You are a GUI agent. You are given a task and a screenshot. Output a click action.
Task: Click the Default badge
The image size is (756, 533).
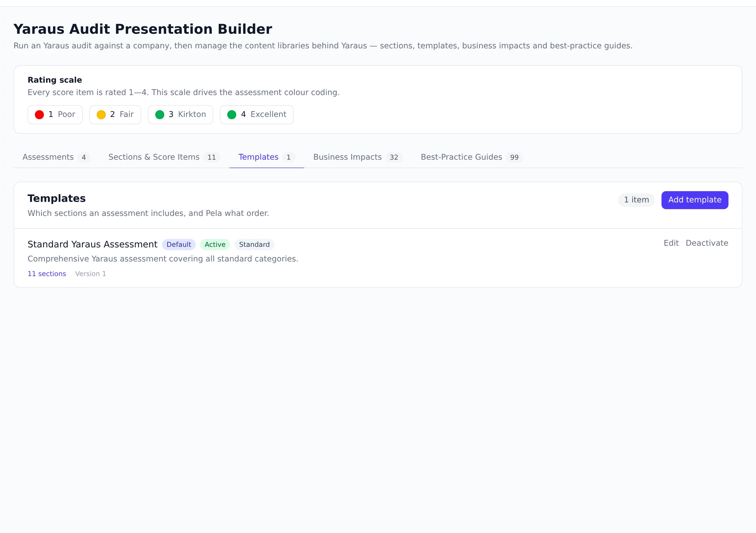179,244
